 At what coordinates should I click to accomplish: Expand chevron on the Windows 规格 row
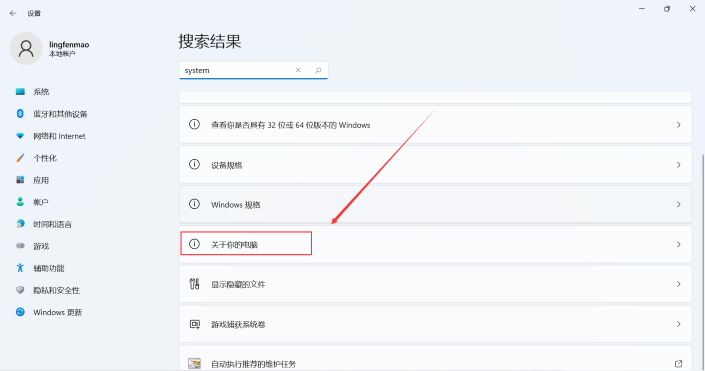(678, 205)
